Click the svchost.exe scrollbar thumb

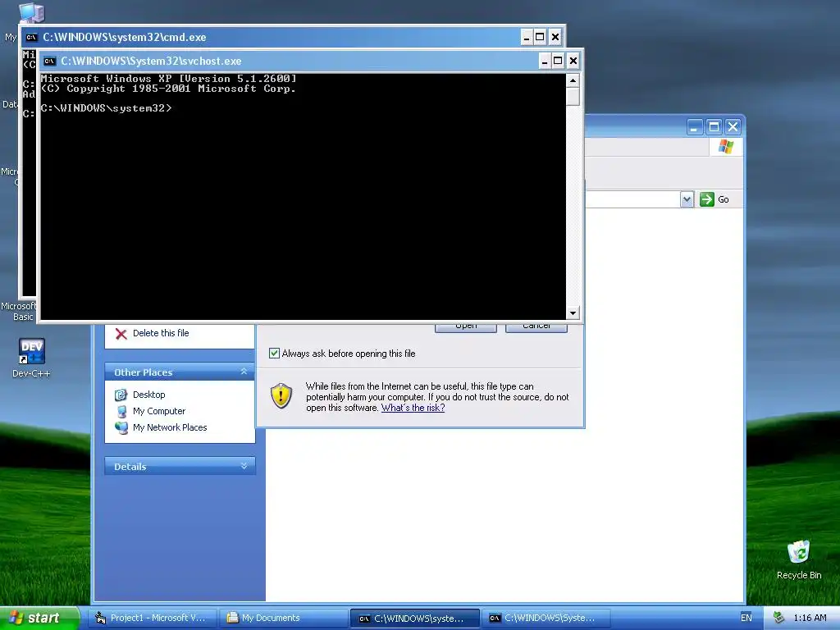(x=573, y=97)
